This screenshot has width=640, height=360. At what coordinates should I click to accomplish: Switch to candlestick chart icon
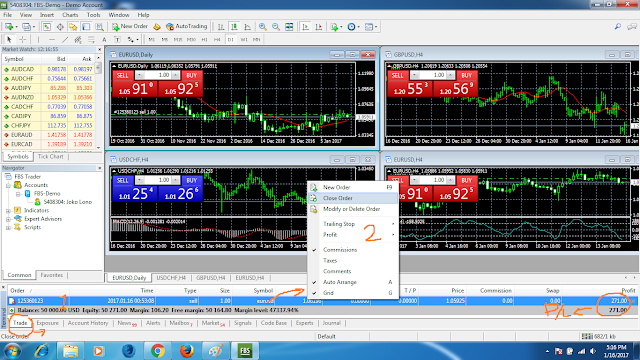point(234,27)
